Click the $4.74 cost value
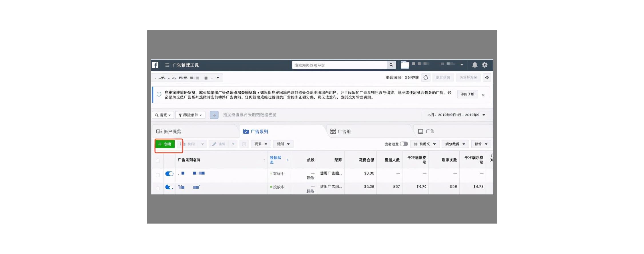Screen dimensions: 644x254 (x=421, y=187)
